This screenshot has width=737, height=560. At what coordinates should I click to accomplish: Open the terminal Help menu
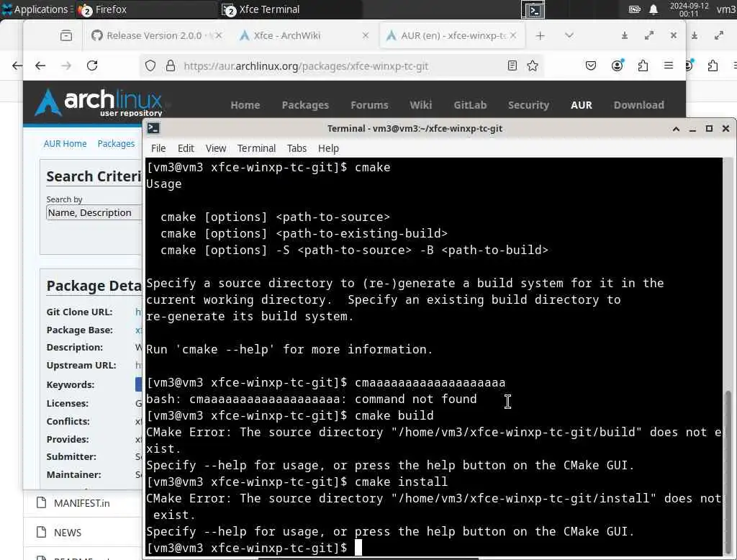point(328,148)
